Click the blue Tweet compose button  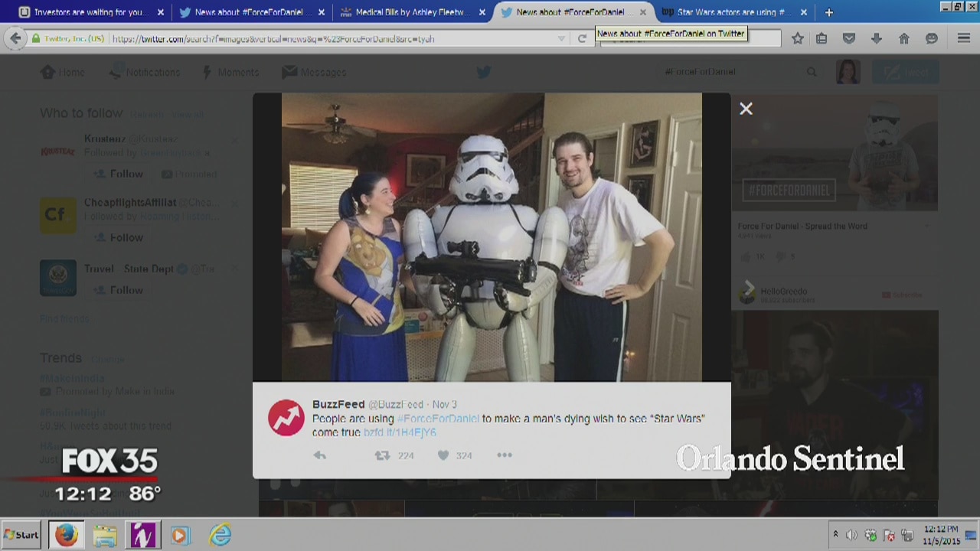[x=906, y=72]
